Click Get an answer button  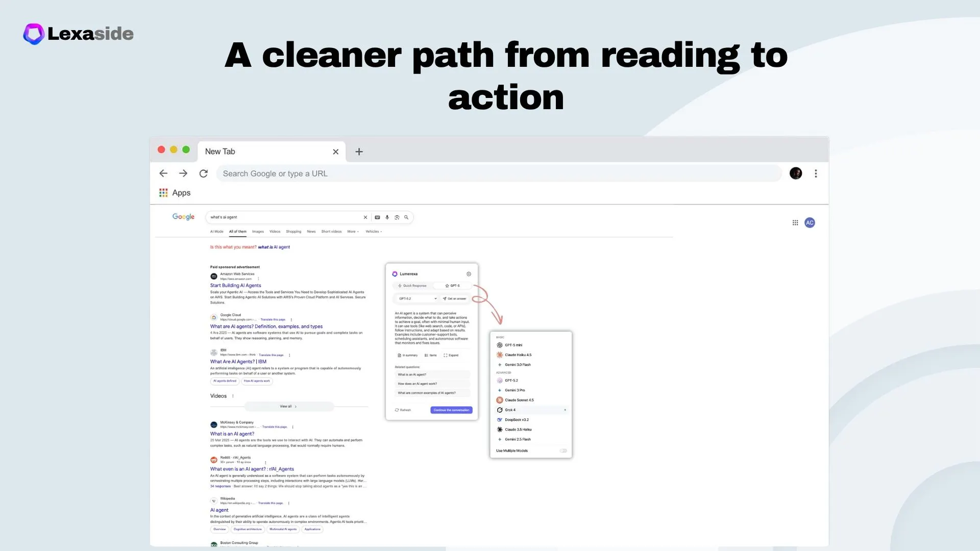point(454,298)
